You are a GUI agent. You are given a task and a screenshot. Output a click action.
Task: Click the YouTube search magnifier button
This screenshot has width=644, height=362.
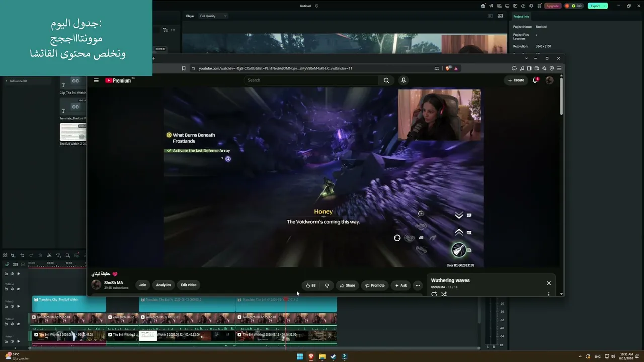(386, 80)
